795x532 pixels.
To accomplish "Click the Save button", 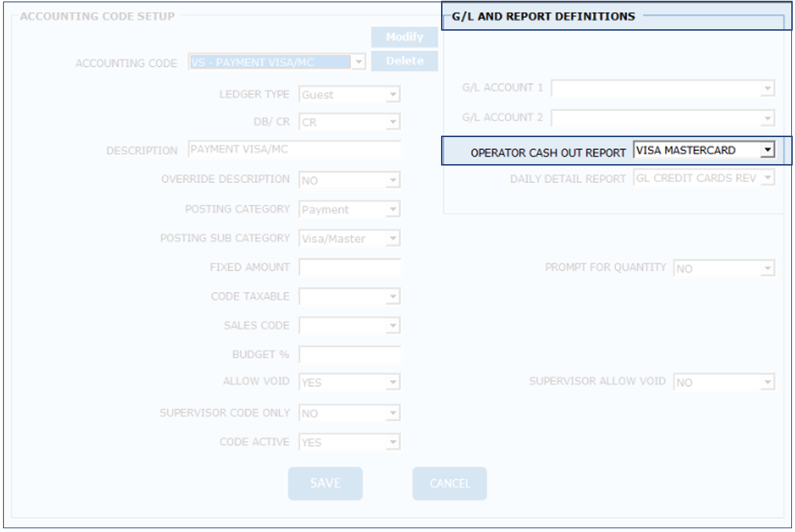I will [325, 483].
